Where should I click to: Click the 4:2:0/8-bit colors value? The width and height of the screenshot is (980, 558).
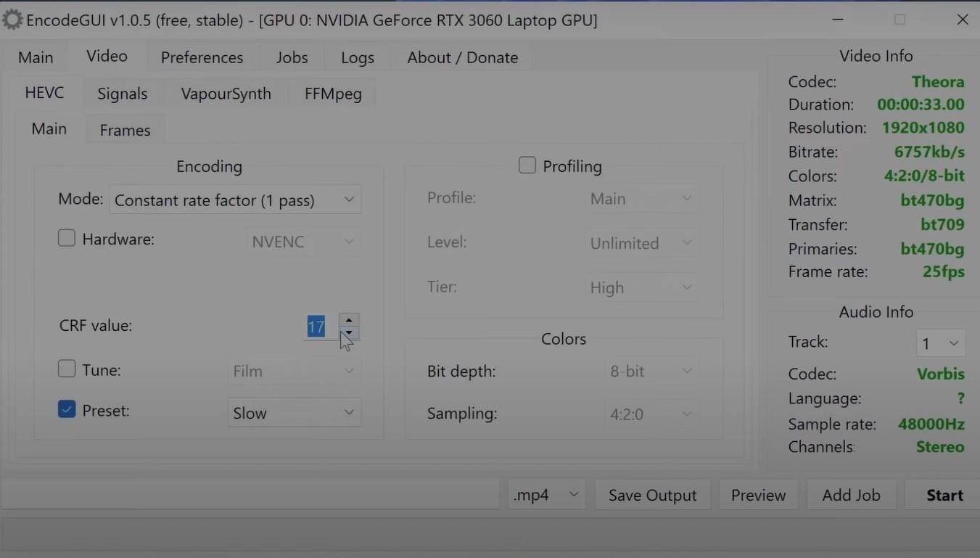pyautogui.click(x=924, y=176)
